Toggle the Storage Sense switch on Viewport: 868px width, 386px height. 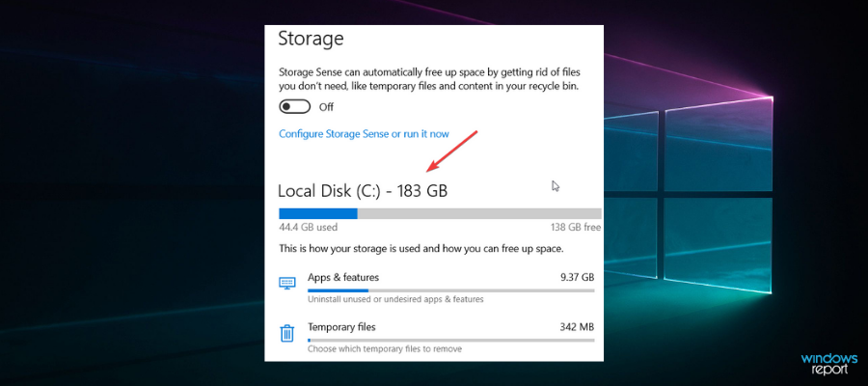coord(295,107)
